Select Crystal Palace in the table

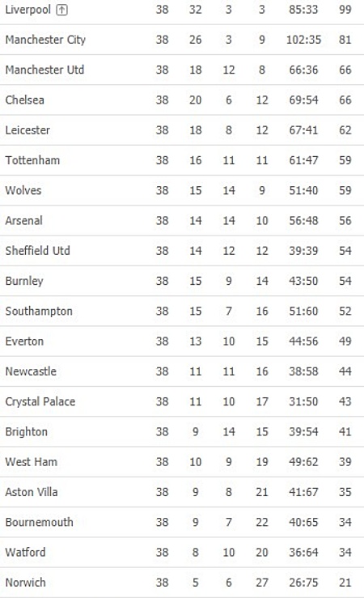(x=40, y=401)
